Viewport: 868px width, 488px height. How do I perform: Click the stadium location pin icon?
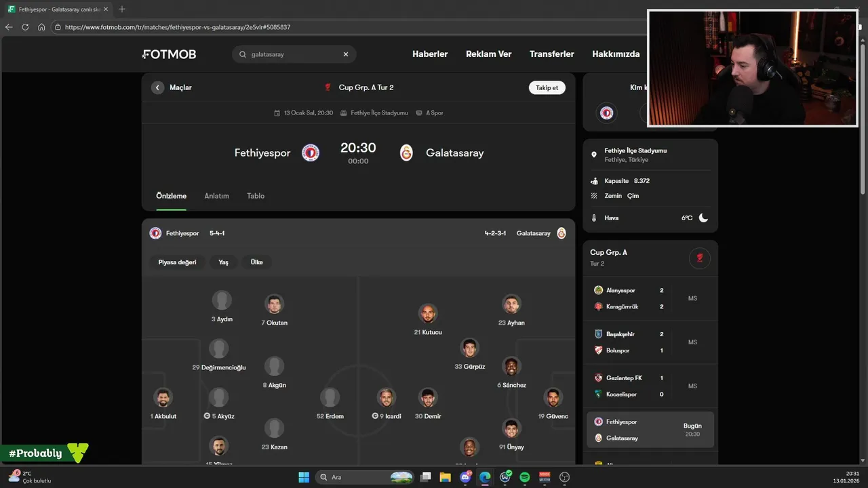(594, 155)
